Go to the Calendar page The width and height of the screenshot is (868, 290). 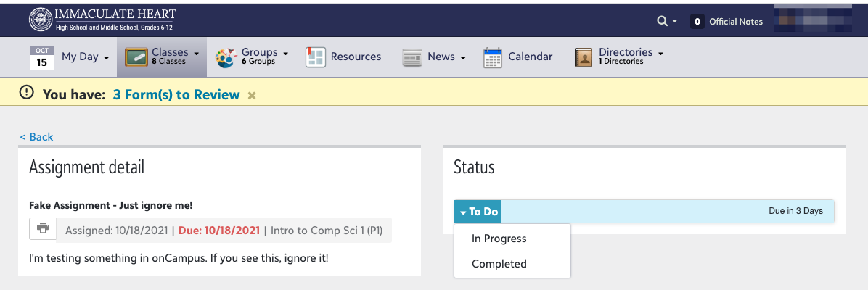click(x=531, y=57)
